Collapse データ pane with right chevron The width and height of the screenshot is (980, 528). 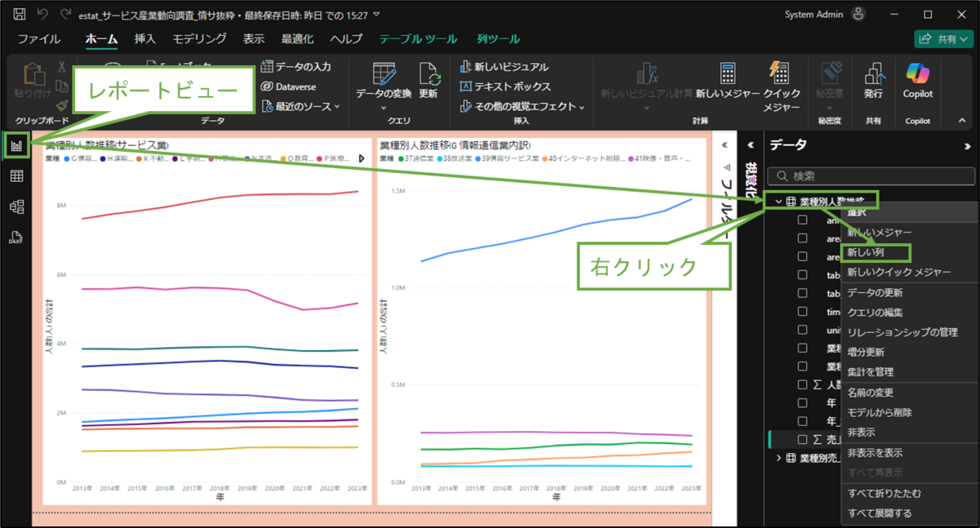[x=969, y=146]
